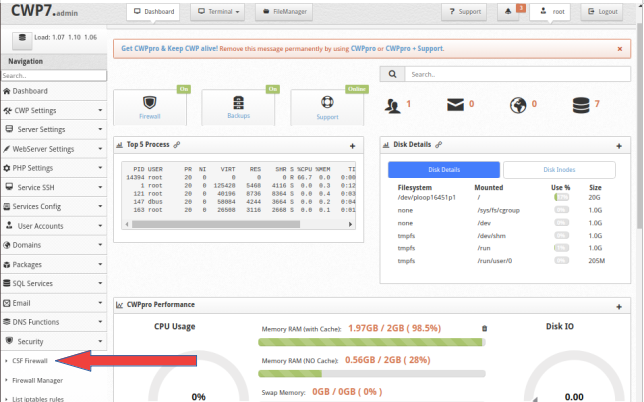Expand DNS Functions menu

tap(54, 322)
